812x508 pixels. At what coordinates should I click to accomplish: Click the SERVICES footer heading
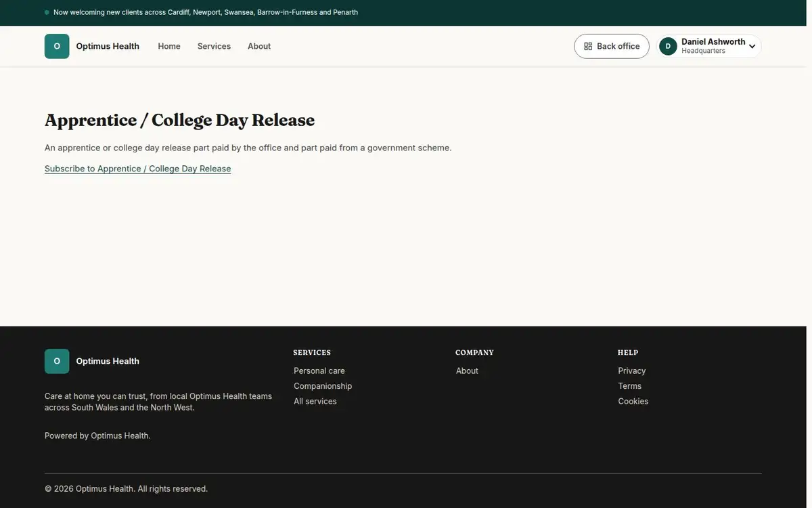(x=312, y=352)
